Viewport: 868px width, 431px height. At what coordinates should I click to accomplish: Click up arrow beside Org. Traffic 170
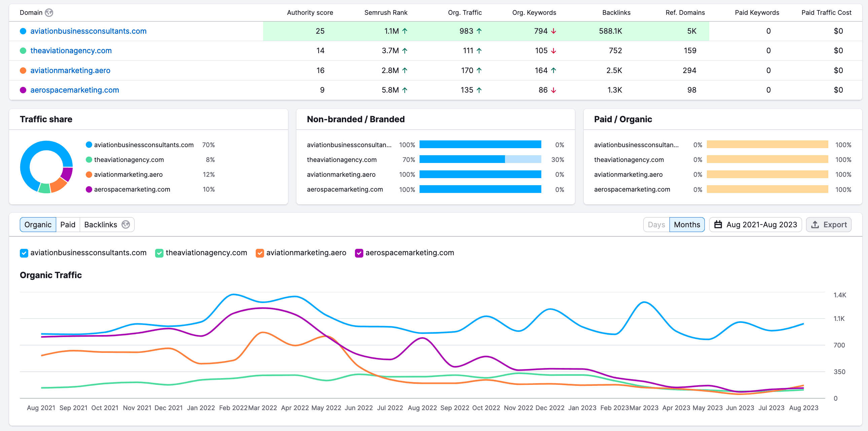479,70
